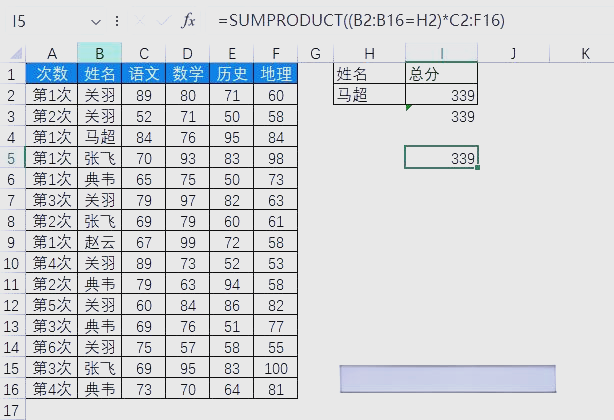The width and height of the screenshot is (614, 420).
Task: Click cell E11 containing 94
Action: tap(232, 284)
